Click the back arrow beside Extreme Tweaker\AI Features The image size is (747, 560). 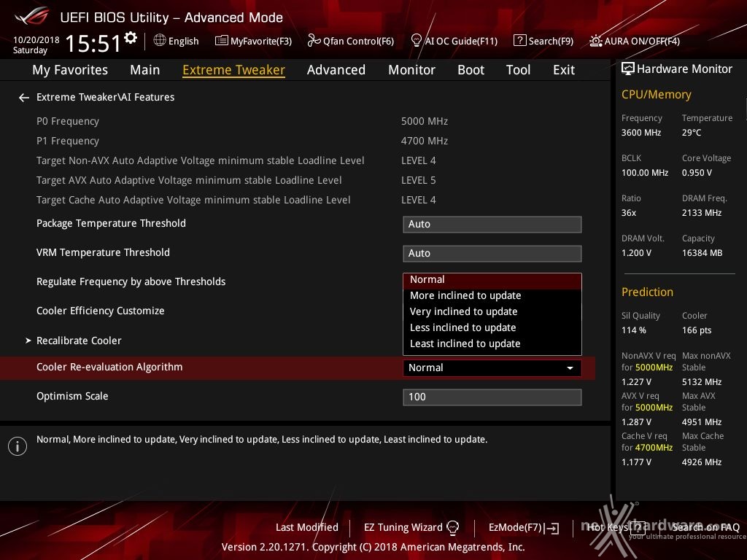[x=24, y=98]
